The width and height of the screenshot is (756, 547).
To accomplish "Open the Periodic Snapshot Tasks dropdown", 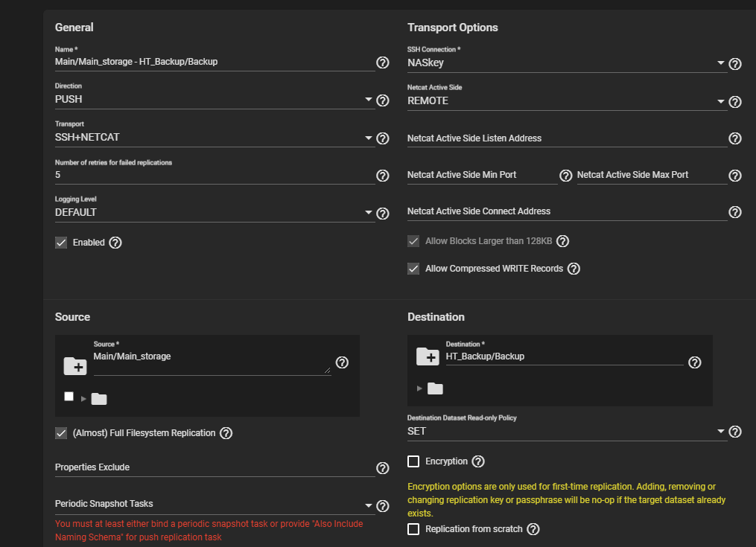I will [x=214, y=504].
